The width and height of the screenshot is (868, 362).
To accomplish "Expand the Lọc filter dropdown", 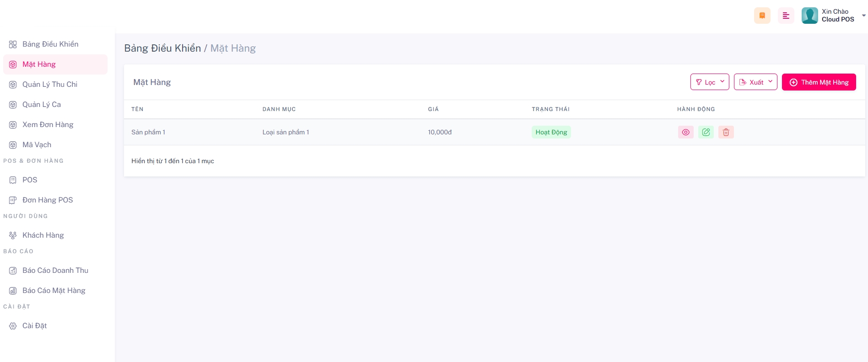I will pyautogui.click(x=709, y=82).
